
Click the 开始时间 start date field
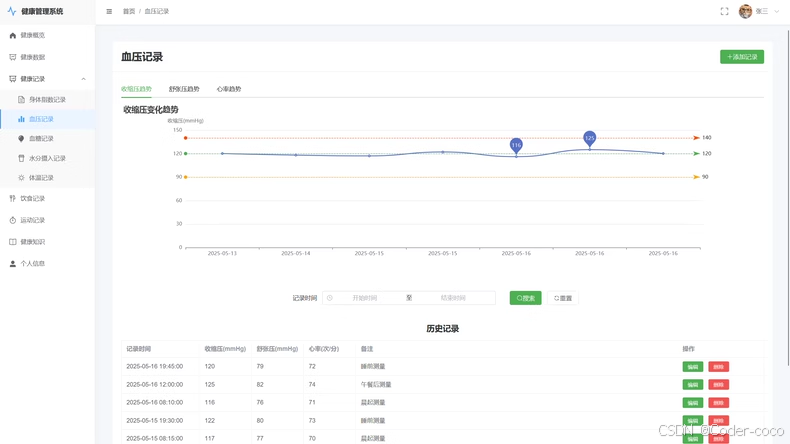(364, 298)
